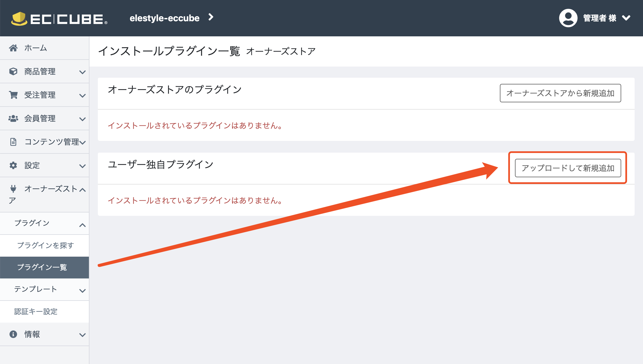The height and width of the screenshot is (364, 643).
Task: Click the admin user avatar icon
Action: 568,18
